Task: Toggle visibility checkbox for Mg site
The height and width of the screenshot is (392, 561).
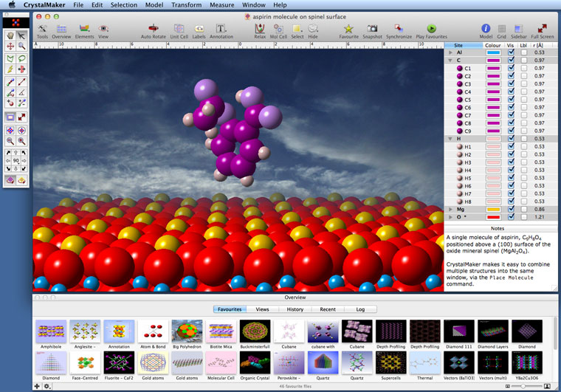Action: [511, 209]
